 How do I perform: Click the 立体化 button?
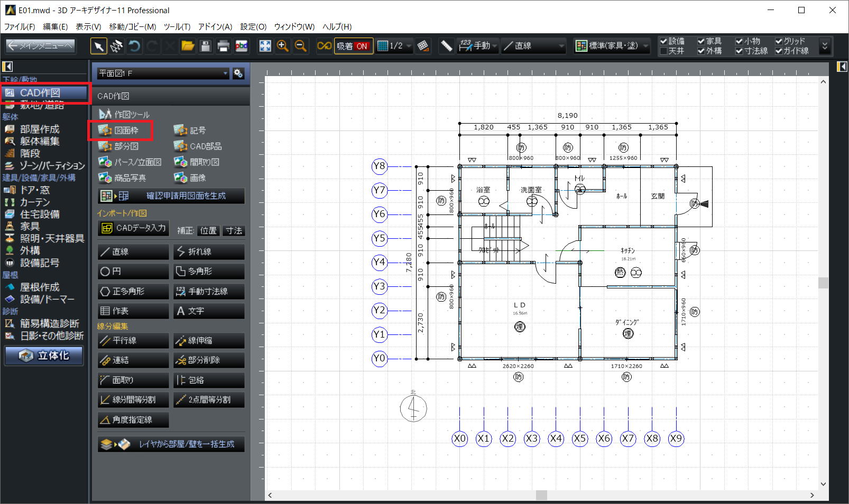coord(44,356)
